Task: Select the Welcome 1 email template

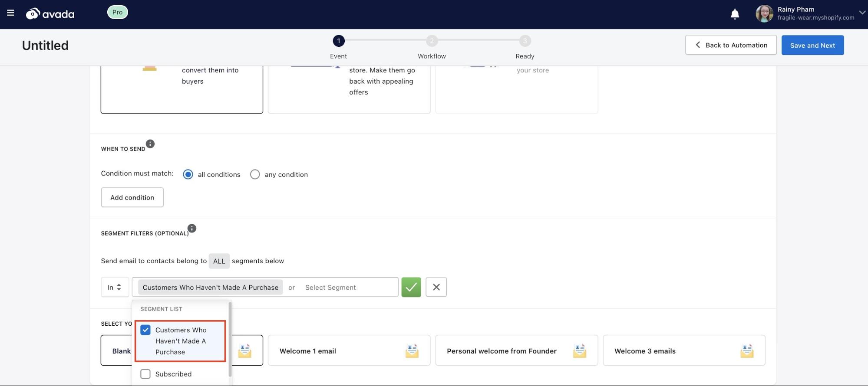Action: tap(349, 350)
